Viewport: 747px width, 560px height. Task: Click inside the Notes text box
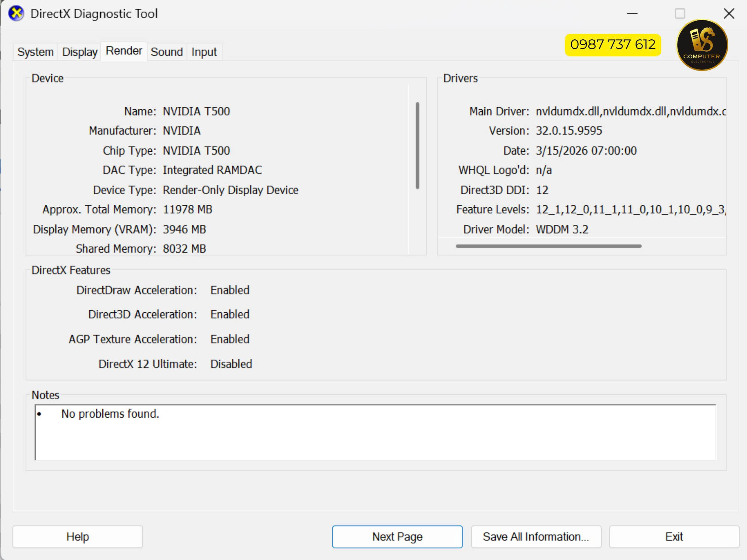click(x=375, y=433)
